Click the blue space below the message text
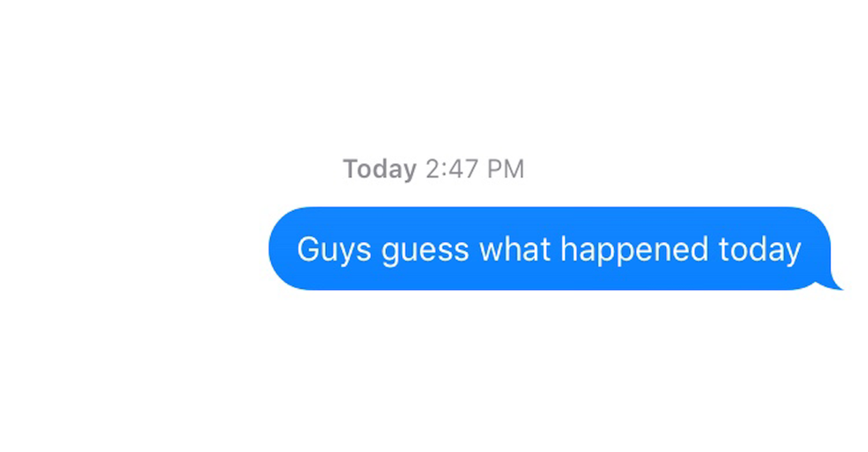 tap(549, 279)
